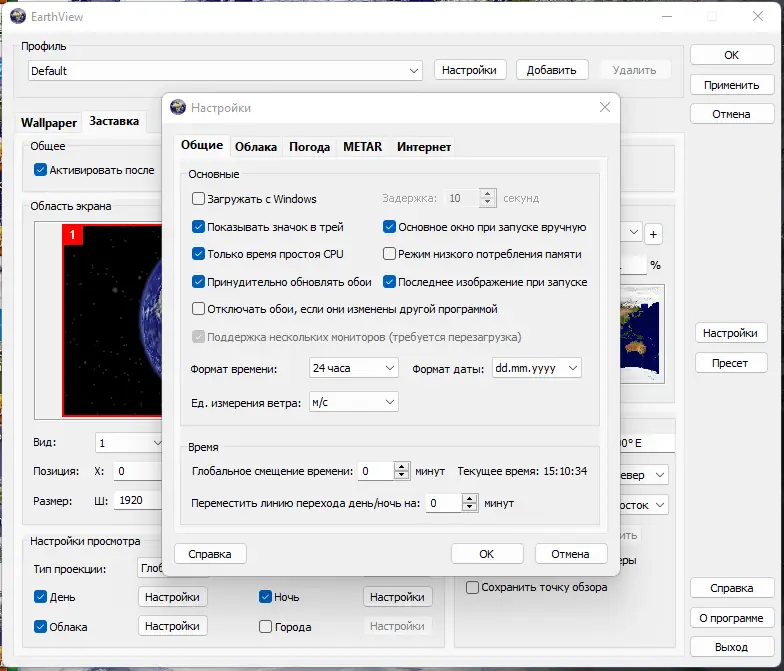The image size is (784, 671).
Task: Select the Общие tab
Action: [x=202, y=145]
